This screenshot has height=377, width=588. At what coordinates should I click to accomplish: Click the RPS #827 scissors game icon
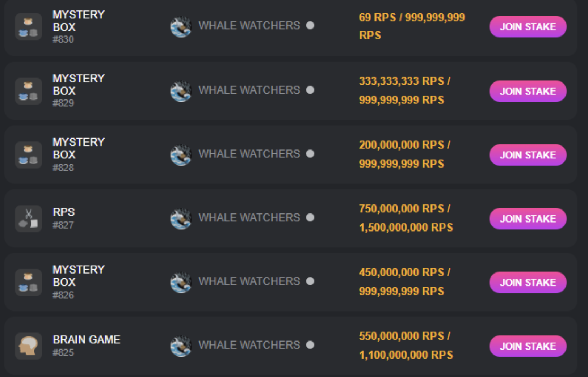click(29, 219)
